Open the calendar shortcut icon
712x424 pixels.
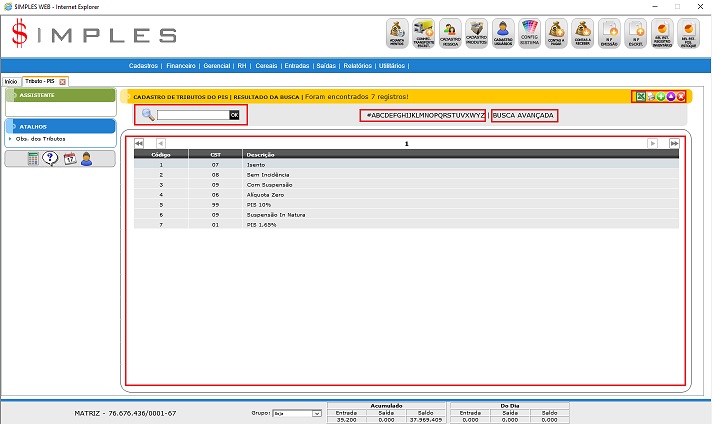[69, 158]
